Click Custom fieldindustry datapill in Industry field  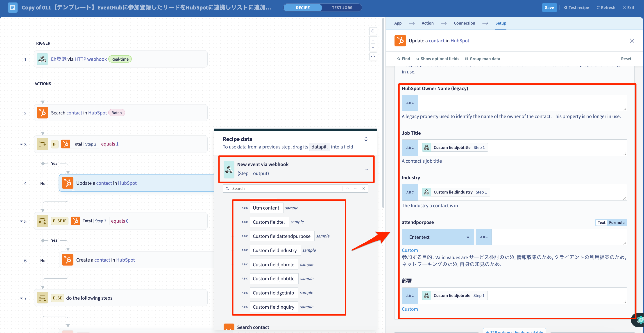click(456, 192)
